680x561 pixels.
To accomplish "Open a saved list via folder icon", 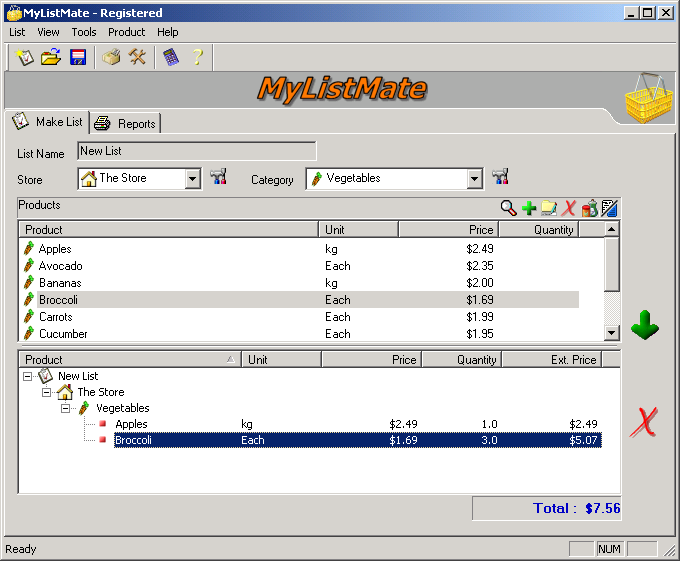I will coord(51,57).
